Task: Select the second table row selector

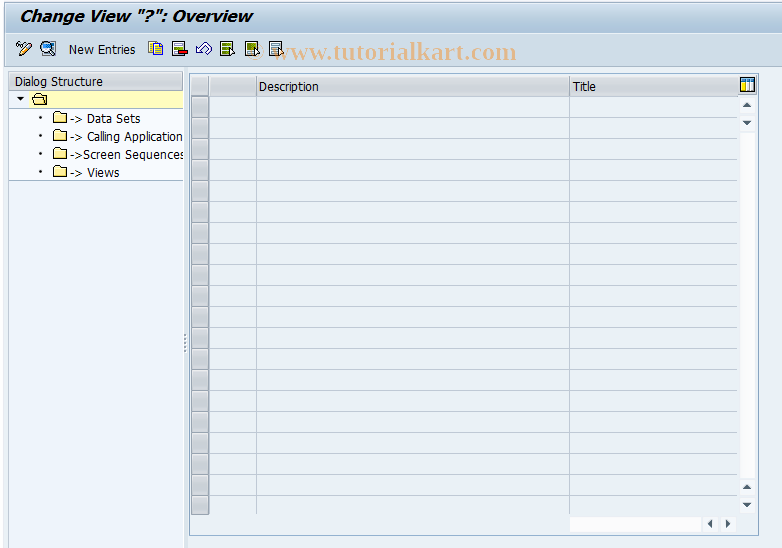Action: (x=200, y=128)
